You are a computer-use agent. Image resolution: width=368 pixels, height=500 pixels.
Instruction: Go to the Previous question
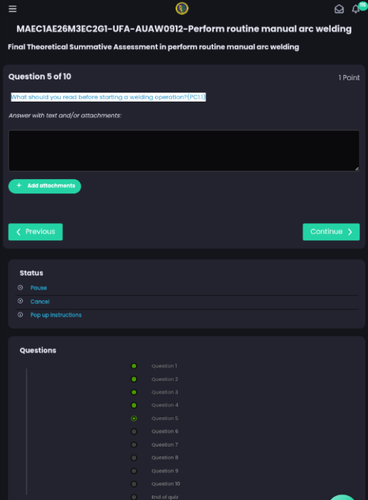click(x=35, y=232)
